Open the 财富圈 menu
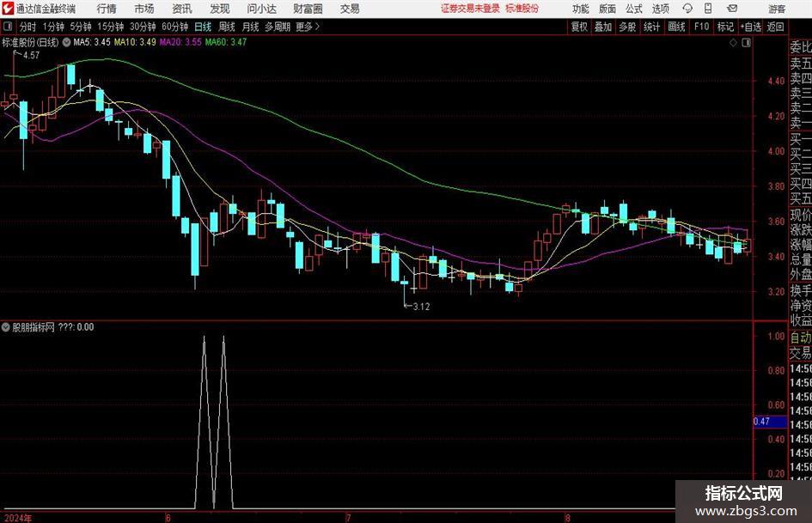 tap(308, 9)
